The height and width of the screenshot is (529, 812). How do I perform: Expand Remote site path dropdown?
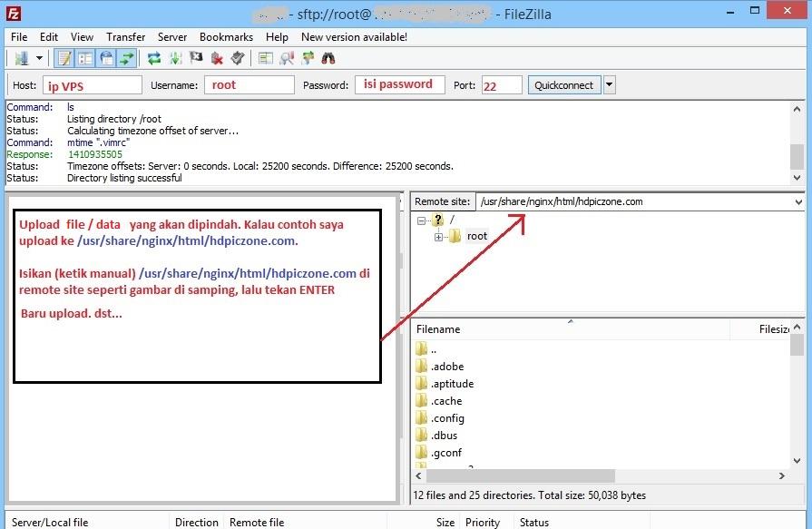798,201
